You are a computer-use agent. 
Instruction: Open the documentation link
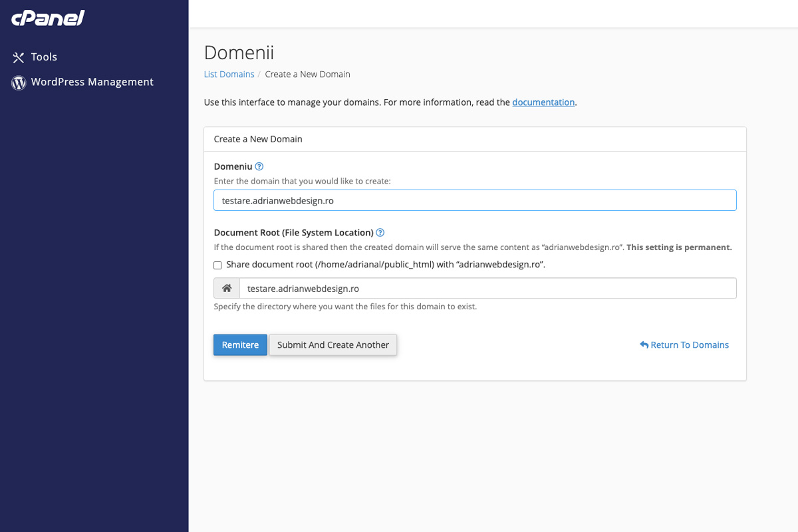click(543, 102)
